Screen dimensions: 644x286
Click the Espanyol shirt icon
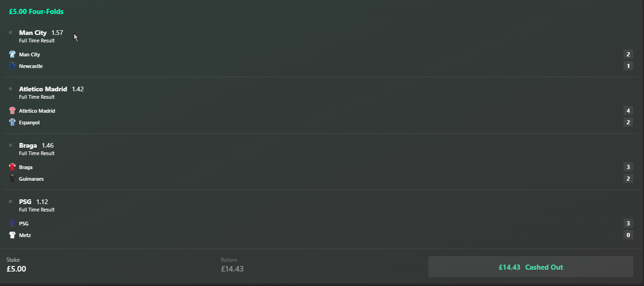click(12, 123)
